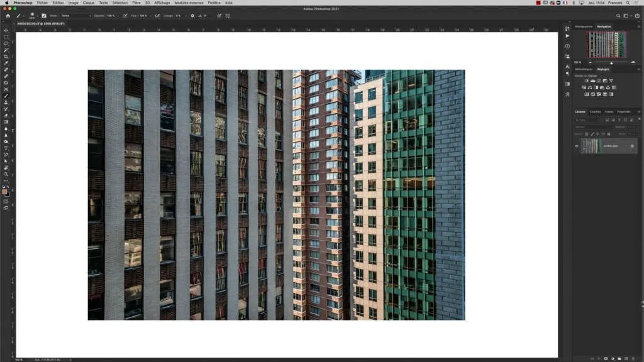Select the Move tool
This screenshot has height=362, width=644.
click(6, 30)
